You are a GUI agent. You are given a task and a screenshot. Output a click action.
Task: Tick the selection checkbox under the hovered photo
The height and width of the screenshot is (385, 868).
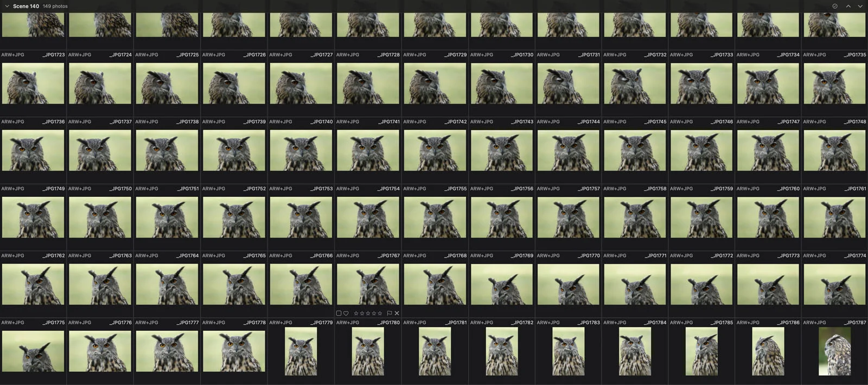pos(339,313)
